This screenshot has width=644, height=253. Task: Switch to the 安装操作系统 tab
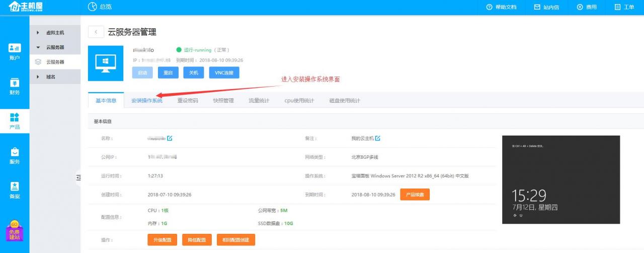coord(147,100)
